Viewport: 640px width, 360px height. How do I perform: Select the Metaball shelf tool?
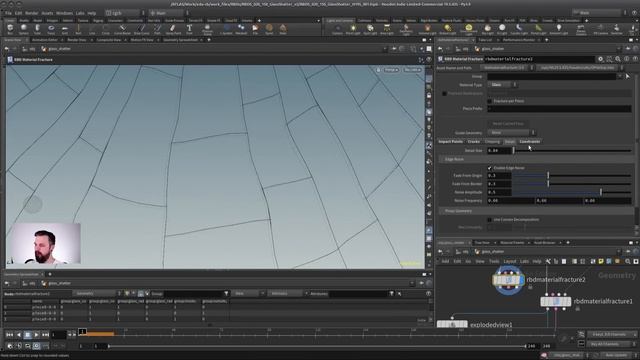point(241,29)
